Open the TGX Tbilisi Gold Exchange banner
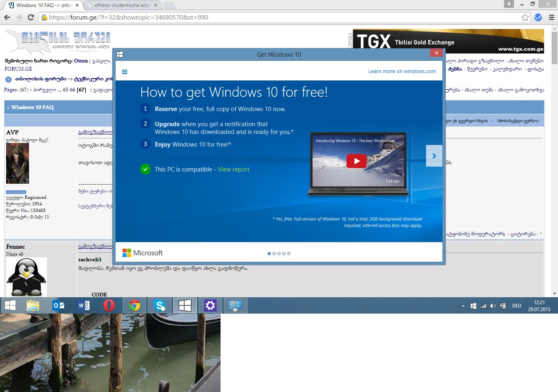The height and width of the screenshot is (392, 558). tap(448, 41)
